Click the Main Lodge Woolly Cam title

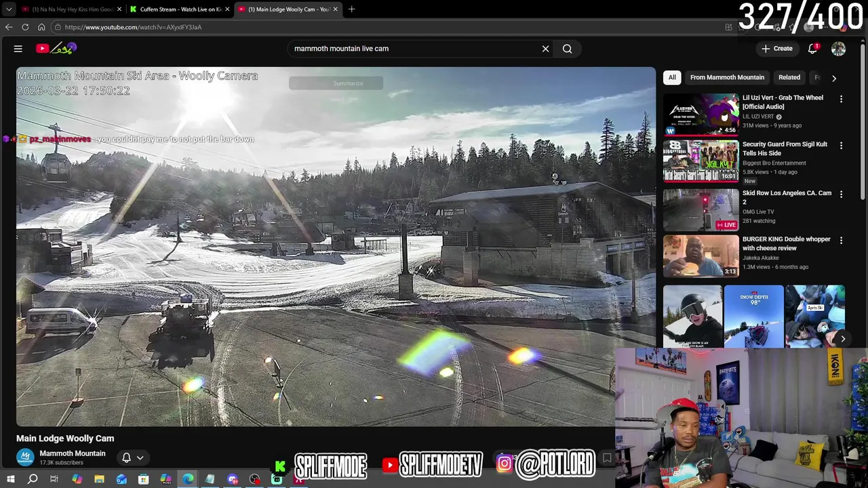65,439
